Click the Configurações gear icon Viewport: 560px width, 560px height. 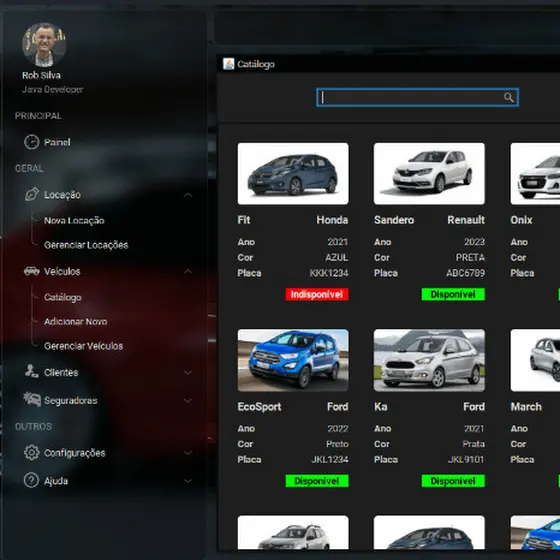click(x=31, y=452)
